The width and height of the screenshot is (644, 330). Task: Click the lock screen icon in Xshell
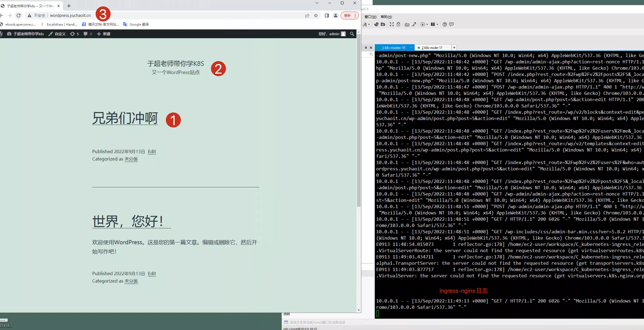click(x=398, y=24)
